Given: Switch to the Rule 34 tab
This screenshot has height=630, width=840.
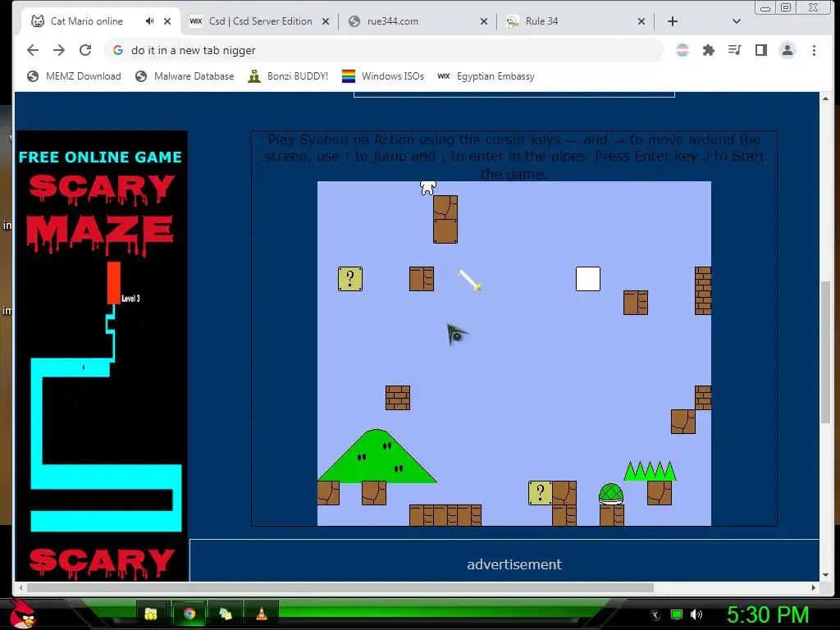Looking at the screenshot, I should coord(576,21).
